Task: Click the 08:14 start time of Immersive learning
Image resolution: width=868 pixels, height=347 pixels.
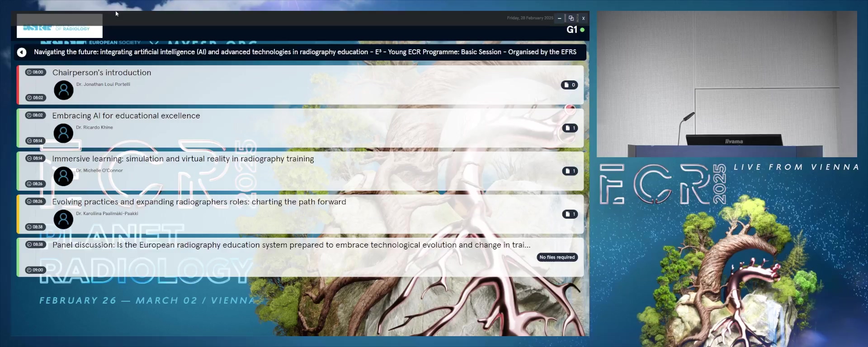Action: [x=35, y=158]
